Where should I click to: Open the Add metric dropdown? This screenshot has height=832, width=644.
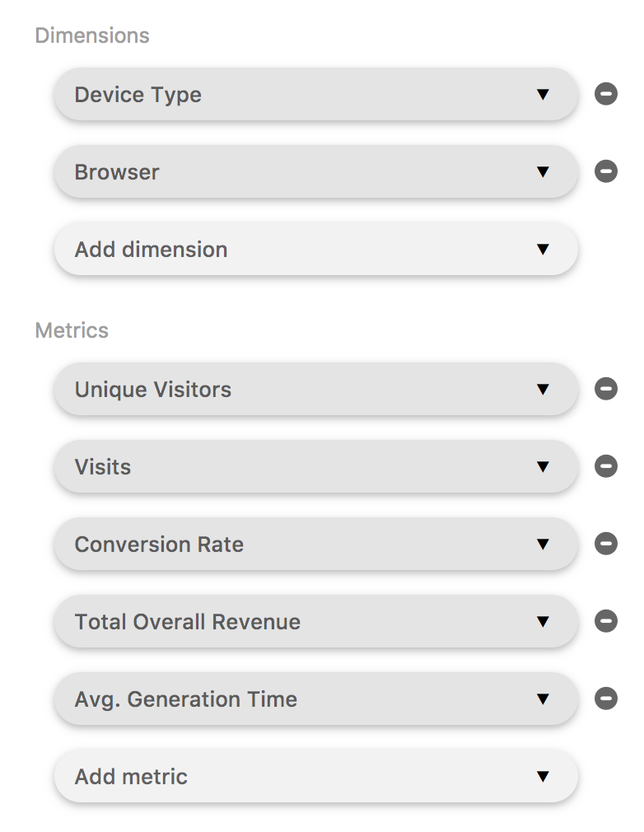click(544, 776)
